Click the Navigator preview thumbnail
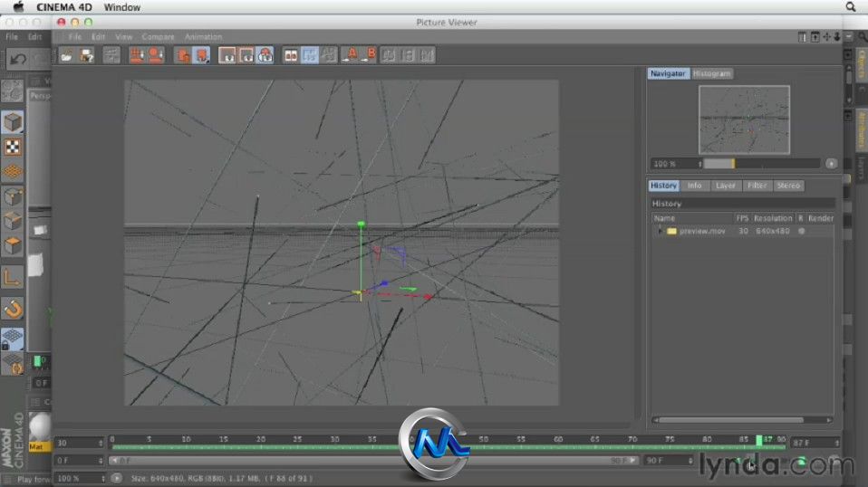This screenshot has width=868, height=487. (x=744, y=119)
